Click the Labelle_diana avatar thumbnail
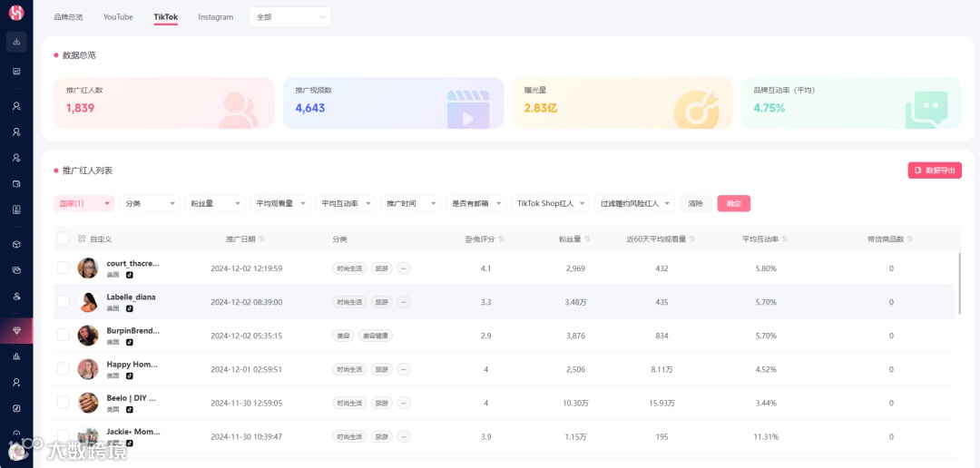 pos(88,302)
